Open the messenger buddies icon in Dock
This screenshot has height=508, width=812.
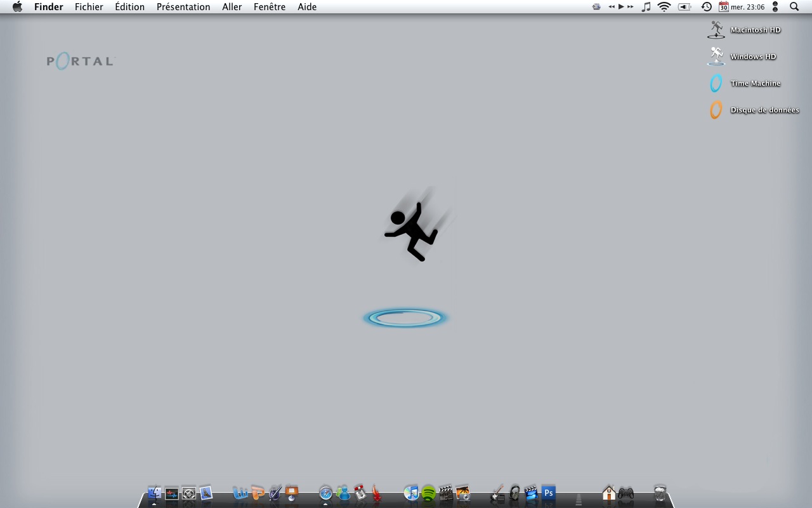(x=343, y=493)
